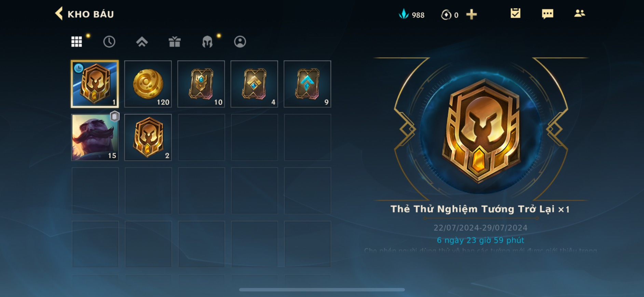Screen dimensions: 644x297
Task: Select the diamond chevron card with 4
Action: [254, 84]
